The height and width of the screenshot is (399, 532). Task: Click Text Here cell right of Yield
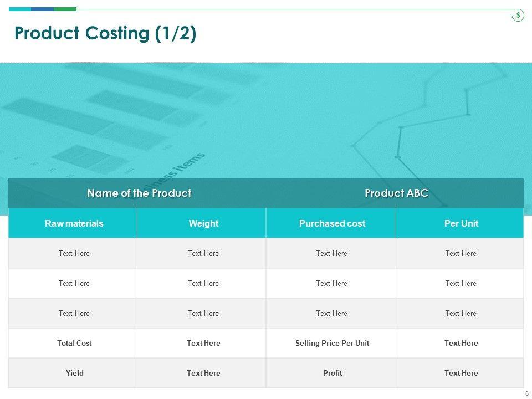(x=203, y=374)
